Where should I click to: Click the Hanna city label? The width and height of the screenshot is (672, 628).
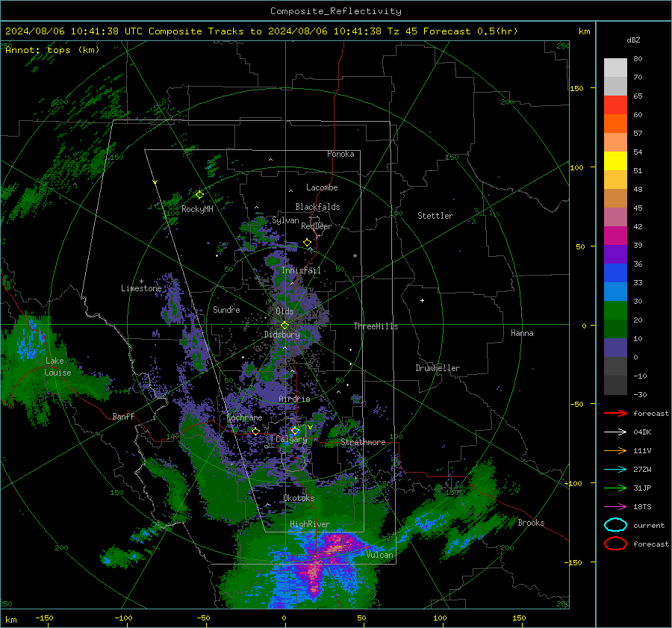[522, 333]
